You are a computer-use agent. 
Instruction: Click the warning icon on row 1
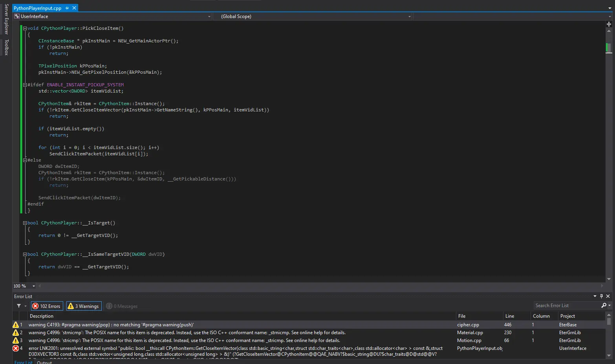pos(16,325)
